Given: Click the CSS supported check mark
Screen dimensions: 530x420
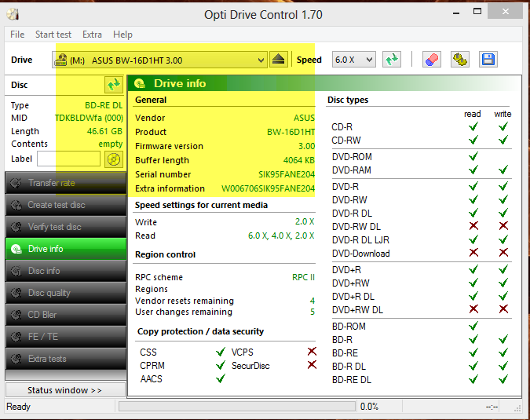Looking at the screenshot, I should tap(221, 352).
